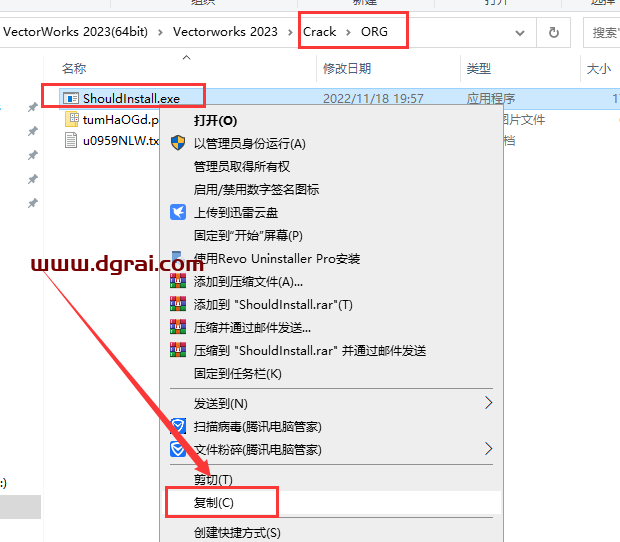Click WinRAR icon beside 添加到 "ShouldInstall.rar"(T)
This screenshot has width=620, height=542.
[178, 304]
